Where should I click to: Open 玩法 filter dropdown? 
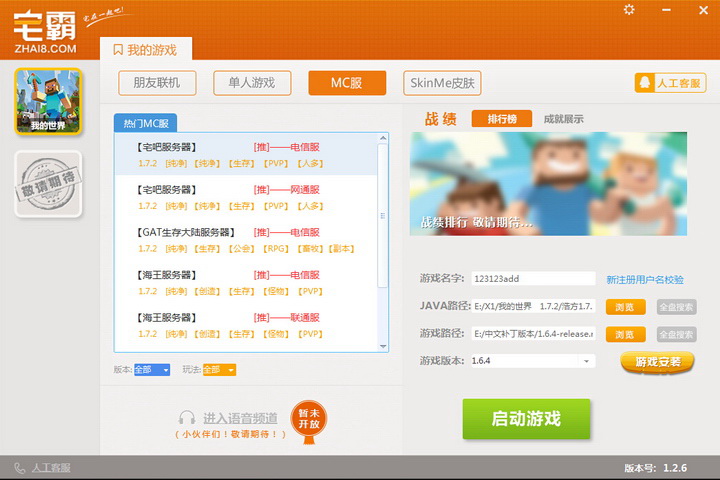219,369
